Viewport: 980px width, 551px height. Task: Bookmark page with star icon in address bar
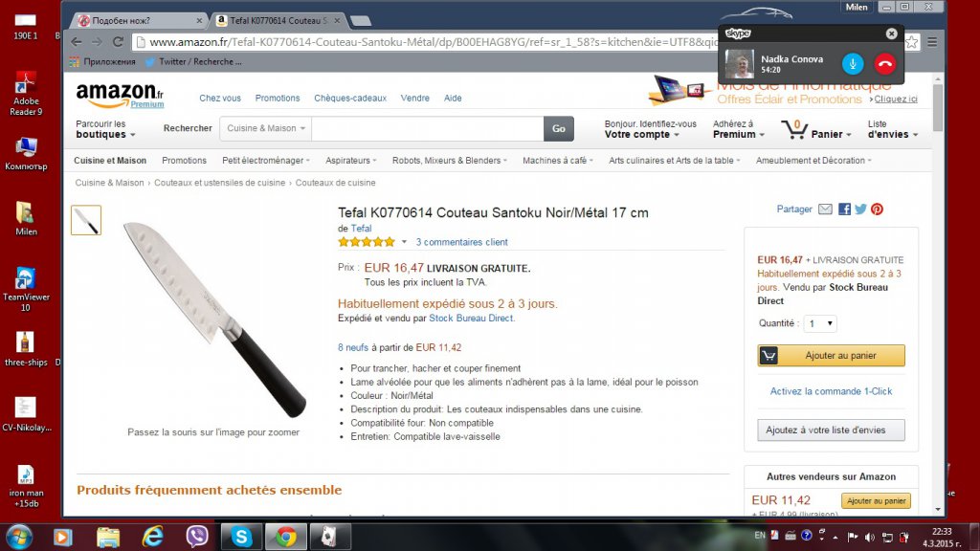tap(912, 42)
